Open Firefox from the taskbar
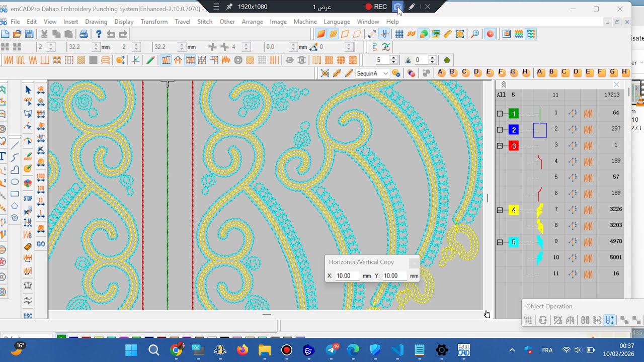The height and width of the screenshot is (362, 644). (243, 350)
